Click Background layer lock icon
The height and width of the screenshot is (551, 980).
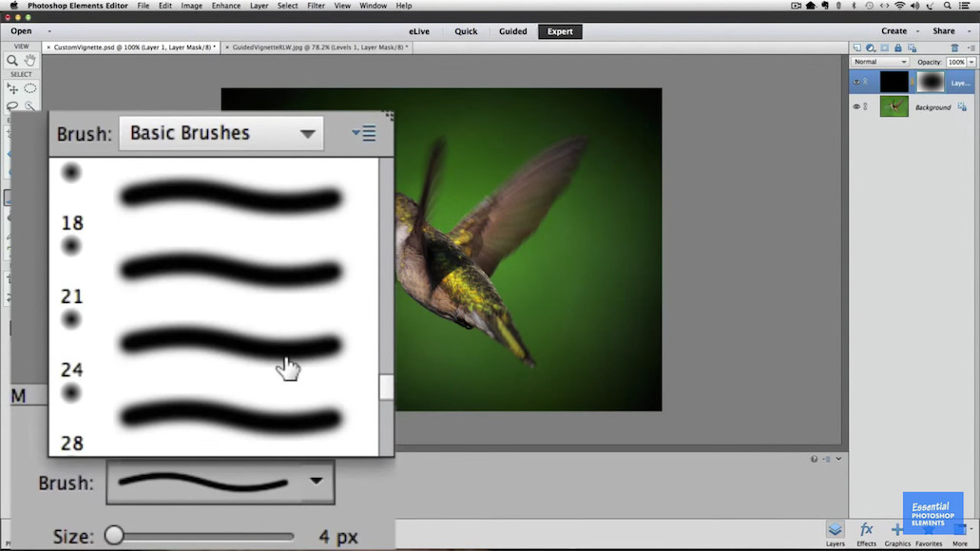962,107
